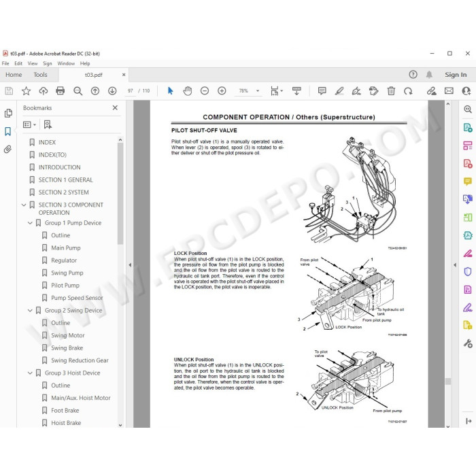Open Protect shield tool in sidebar

[x=468, y=271]
